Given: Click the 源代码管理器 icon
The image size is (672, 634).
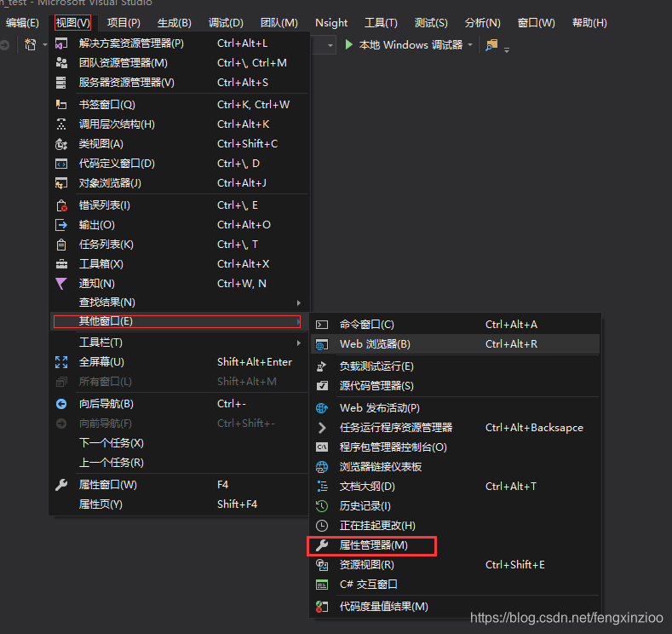Looking at the screenshot, I should [x=322, y=386].
